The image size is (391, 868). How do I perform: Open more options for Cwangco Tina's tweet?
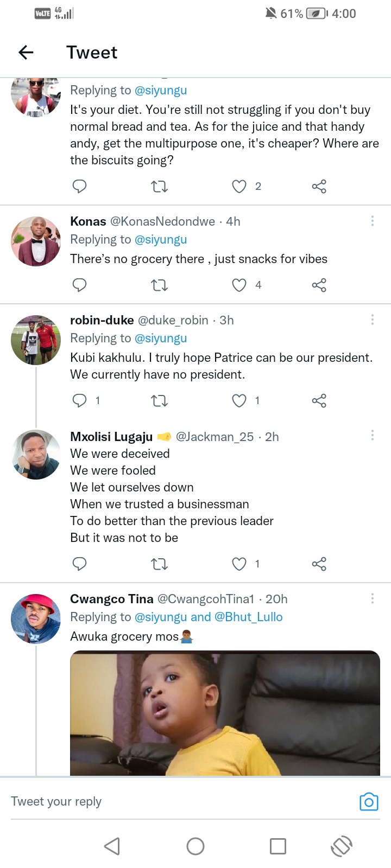point(372,598)
